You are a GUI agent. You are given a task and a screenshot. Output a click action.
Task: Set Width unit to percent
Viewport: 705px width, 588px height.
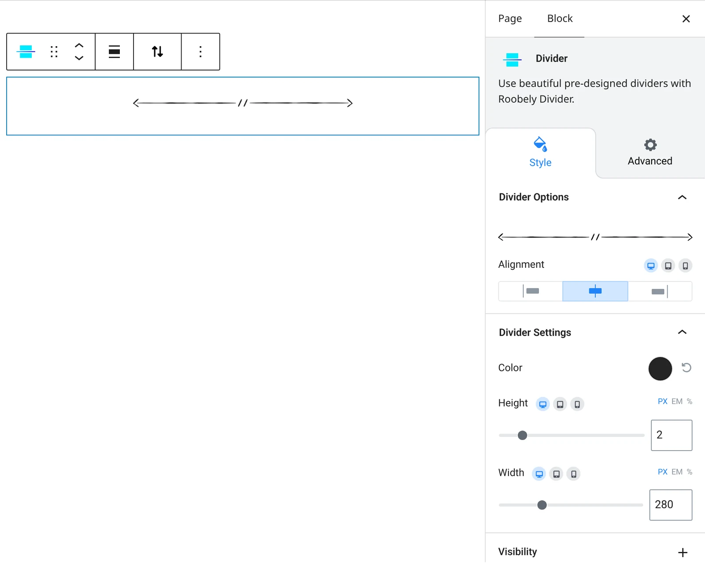click(690, 472)
